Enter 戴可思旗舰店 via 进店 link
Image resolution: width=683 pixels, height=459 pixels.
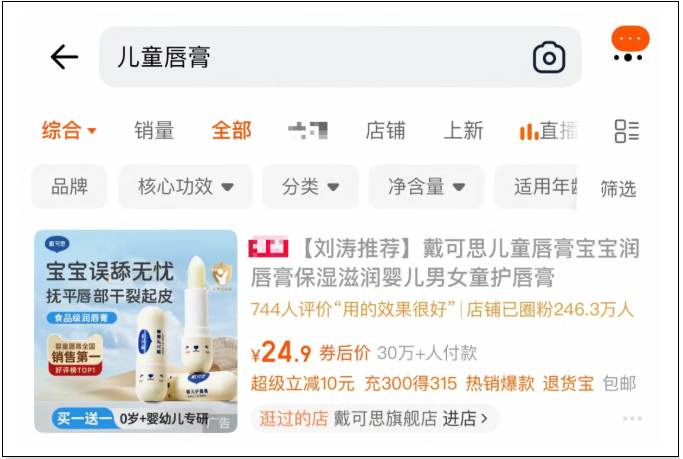(465, 418)
